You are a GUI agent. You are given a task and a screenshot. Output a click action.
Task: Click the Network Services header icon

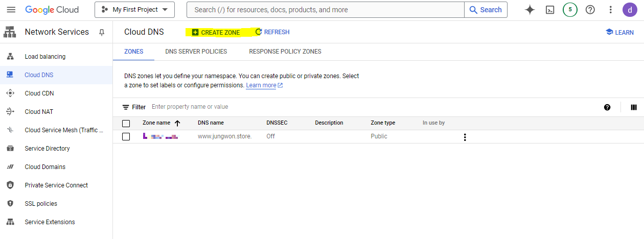(x=10, y=32)
